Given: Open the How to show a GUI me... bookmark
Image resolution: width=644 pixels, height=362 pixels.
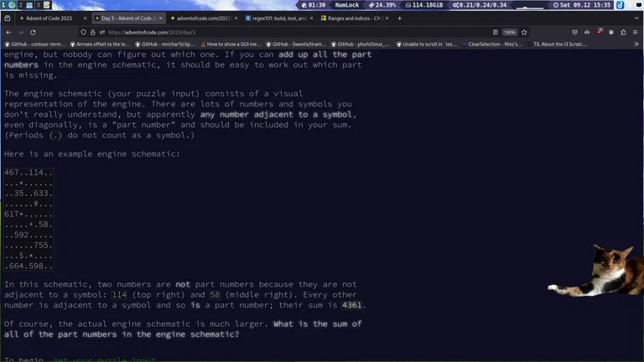Looking at the screenshot, I should (x=231, y=44).
